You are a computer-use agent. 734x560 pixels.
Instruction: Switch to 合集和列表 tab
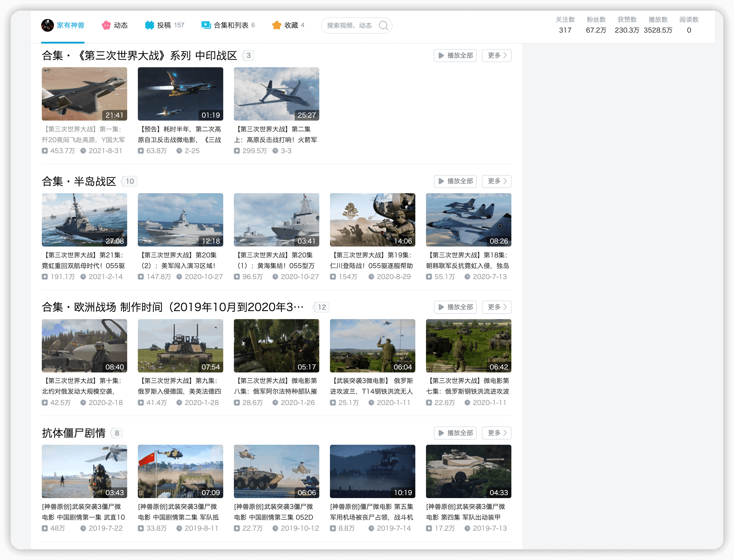[228, 25]
